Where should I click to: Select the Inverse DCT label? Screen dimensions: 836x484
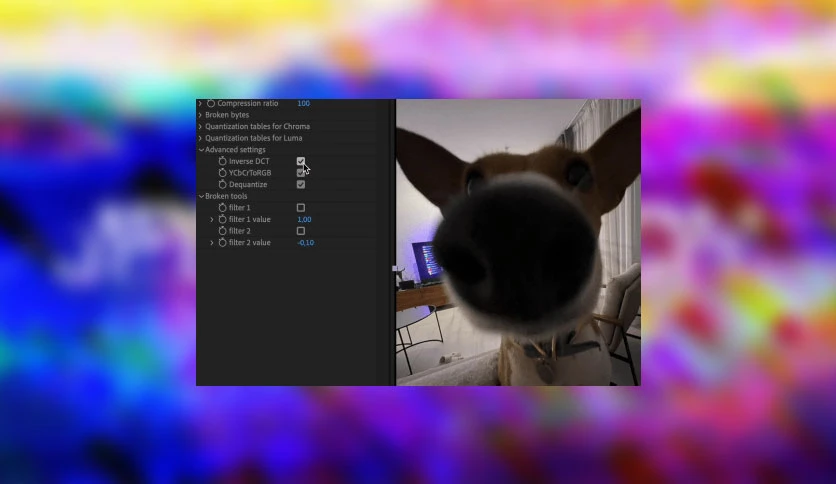249,161
